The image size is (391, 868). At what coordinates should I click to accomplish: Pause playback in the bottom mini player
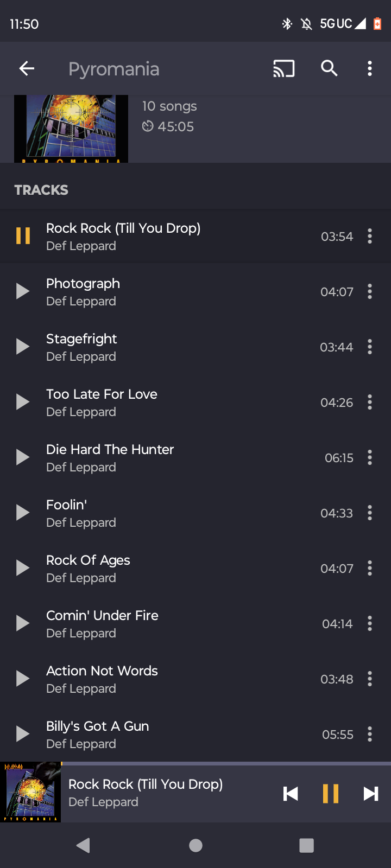330,794
